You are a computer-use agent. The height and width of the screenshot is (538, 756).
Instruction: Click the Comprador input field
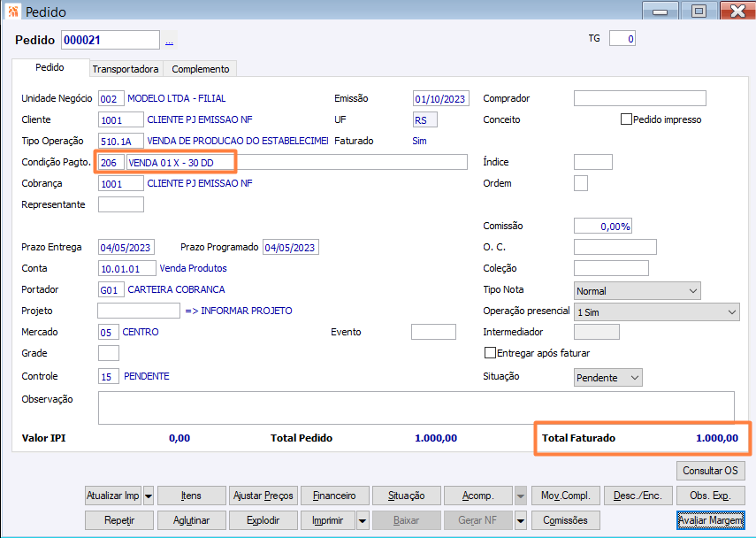(640, 98)
